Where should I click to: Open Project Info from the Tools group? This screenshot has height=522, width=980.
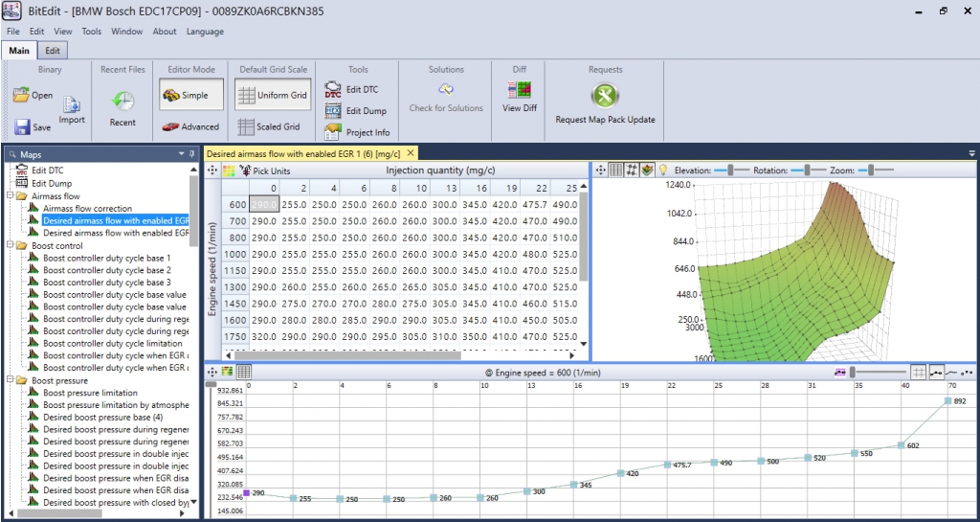coord(333,132)
